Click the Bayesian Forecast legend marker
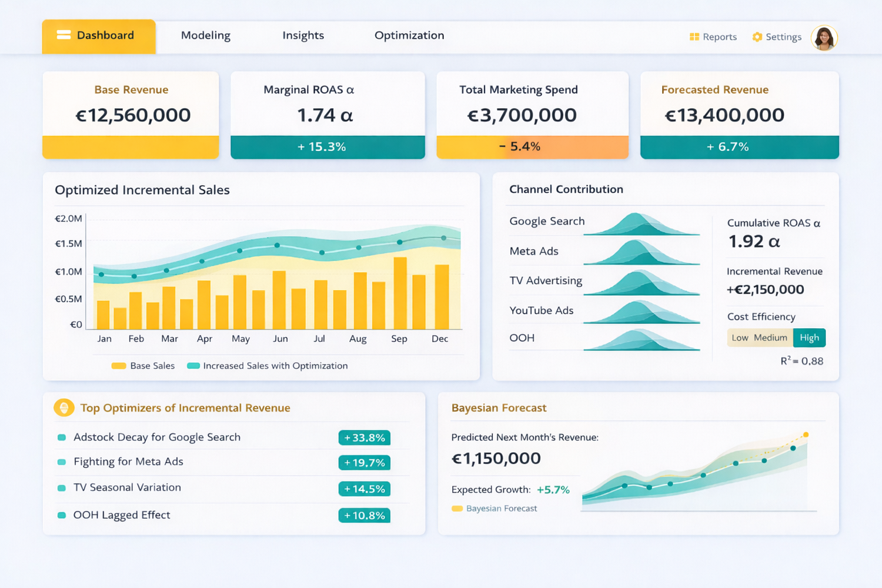This screenshot has width=882, height=588. coord(457,509)
